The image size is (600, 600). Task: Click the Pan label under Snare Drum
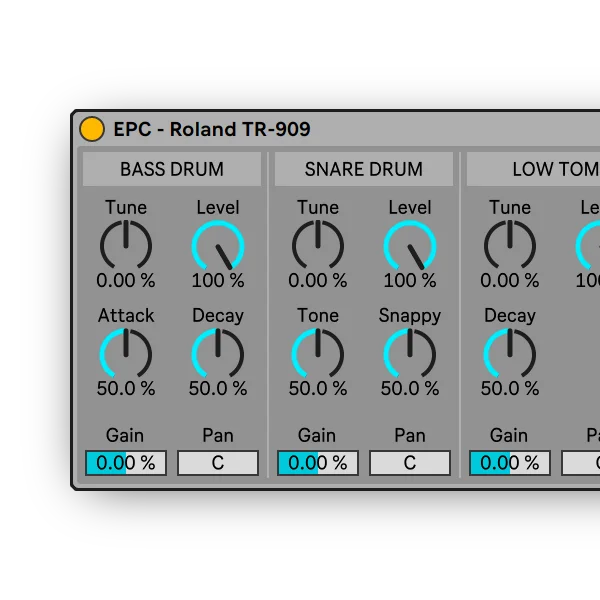click(x=410, y=435)
